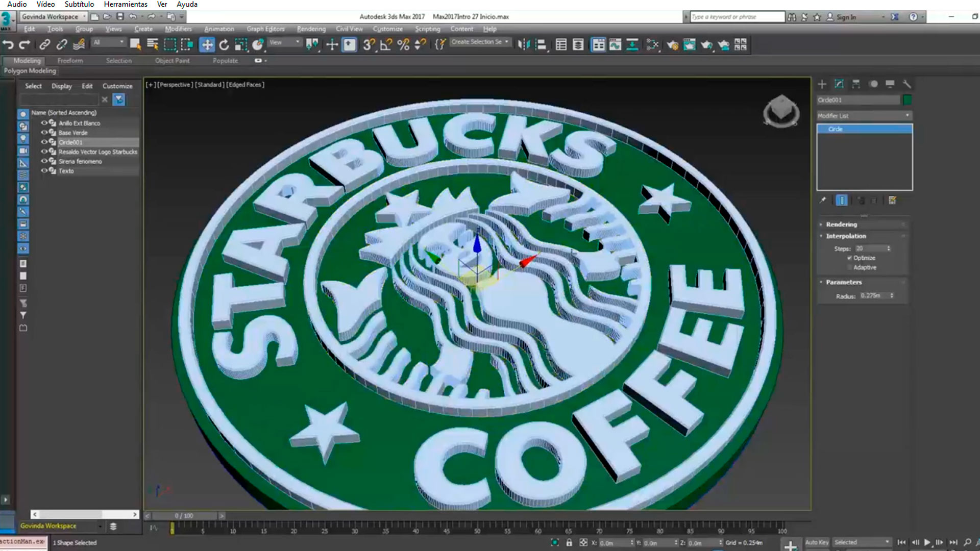Choose the Select Object tool

[x=135, y=45]
